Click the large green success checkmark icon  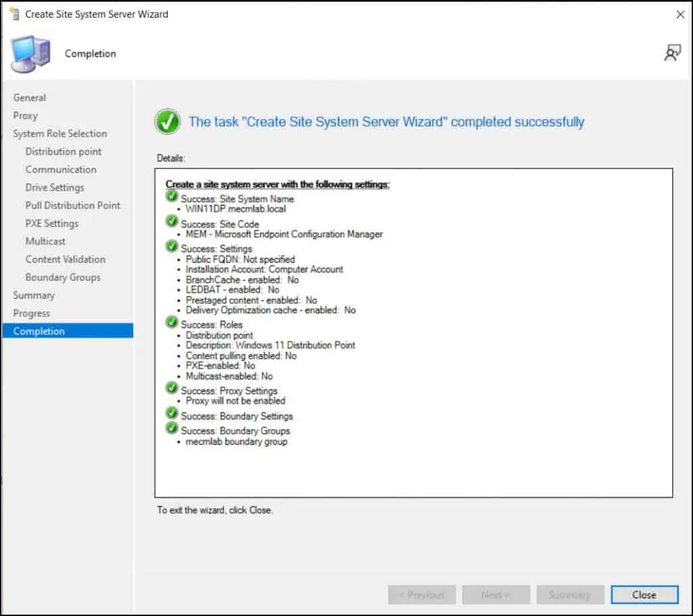[166, 122]
